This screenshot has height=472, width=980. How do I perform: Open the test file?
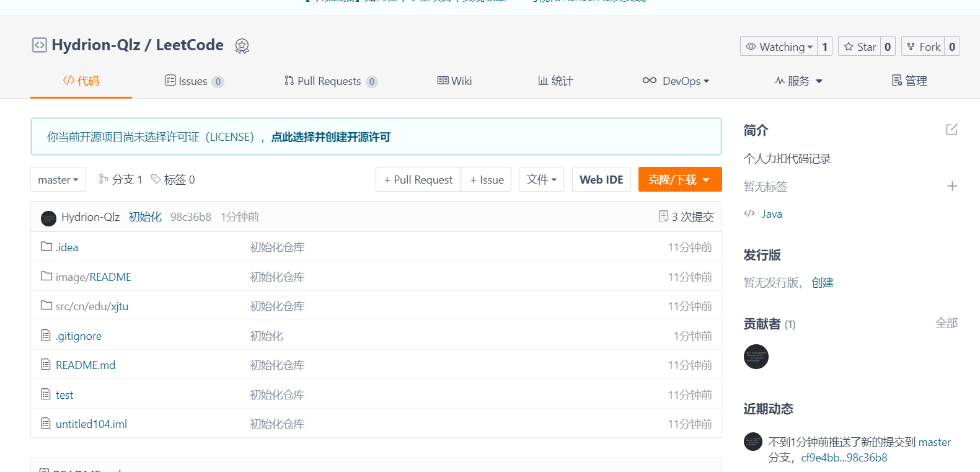[x=64, y=395]
